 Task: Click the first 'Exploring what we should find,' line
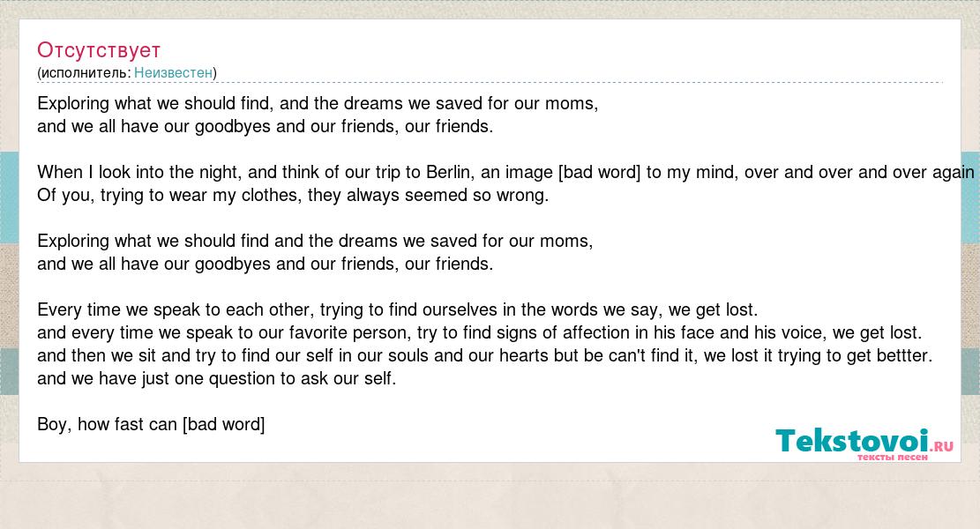coord(318,104)
